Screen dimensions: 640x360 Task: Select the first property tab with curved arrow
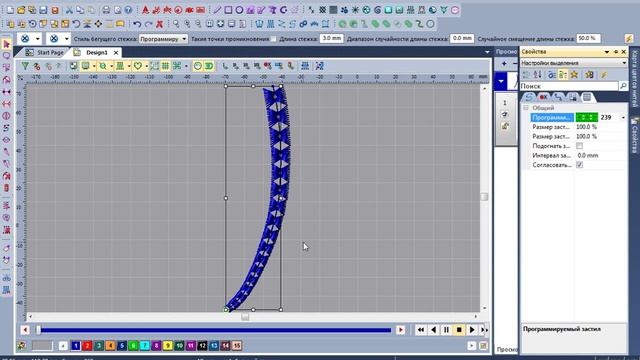(x=529, y=97)
